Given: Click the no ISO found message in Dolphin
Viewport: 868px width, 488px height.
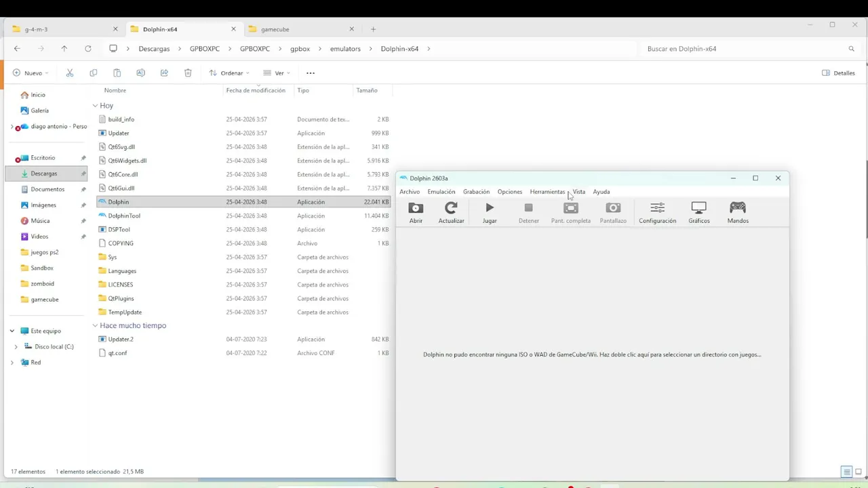Looking at the screenshot, I should pos(592,354).
